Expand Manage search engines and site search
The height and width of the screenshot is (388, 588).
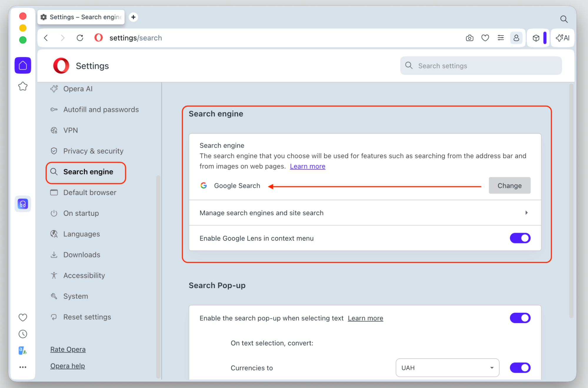pyautogui.click(x=365, y=213)
